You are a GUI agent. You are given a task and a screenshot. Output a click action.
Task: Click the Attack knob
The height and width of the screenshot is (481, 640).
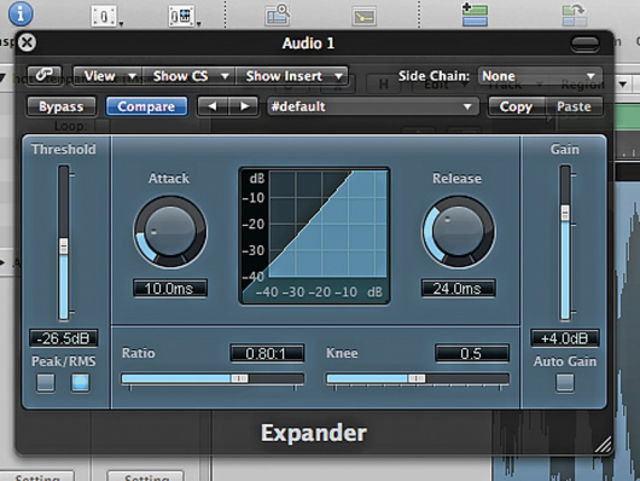tap(170, 232)
